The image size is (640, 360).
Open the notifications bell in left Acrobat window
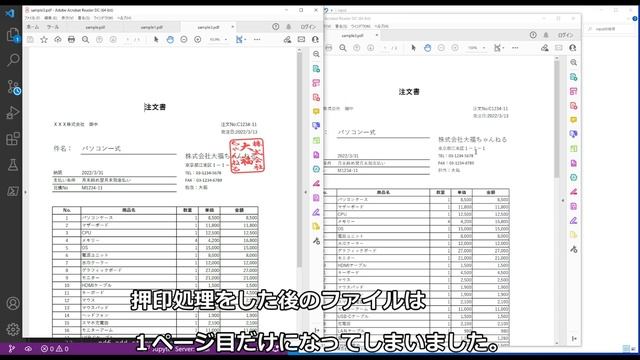pos(289,27)
